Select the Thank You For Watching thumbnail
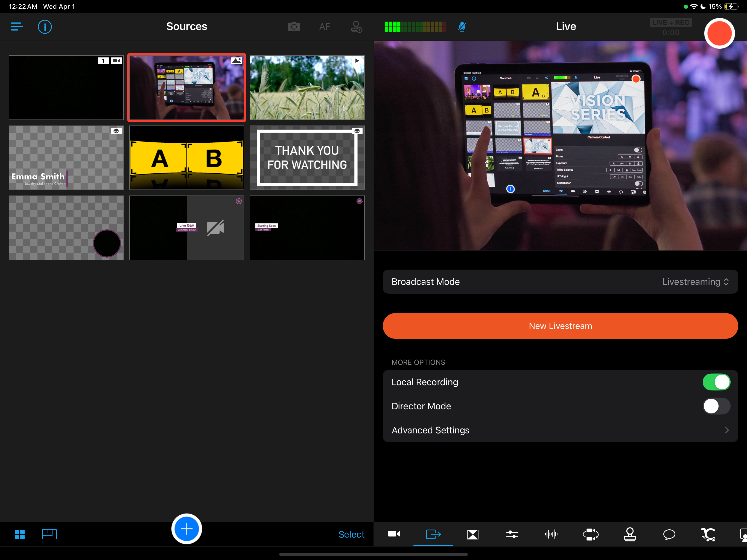747x560 pixels. pyautogui.click(x=307, y=158)
